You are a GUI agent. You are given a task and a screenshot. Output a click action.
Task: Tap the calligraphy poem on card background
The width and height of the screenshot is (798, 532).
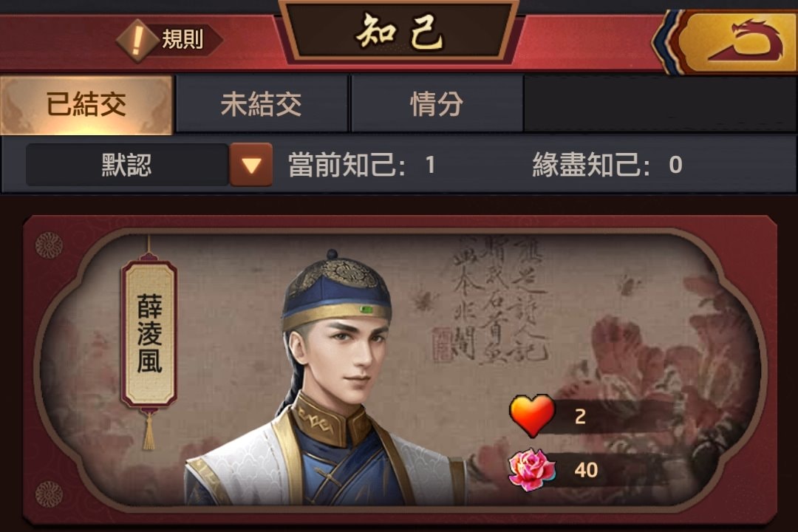499,299
